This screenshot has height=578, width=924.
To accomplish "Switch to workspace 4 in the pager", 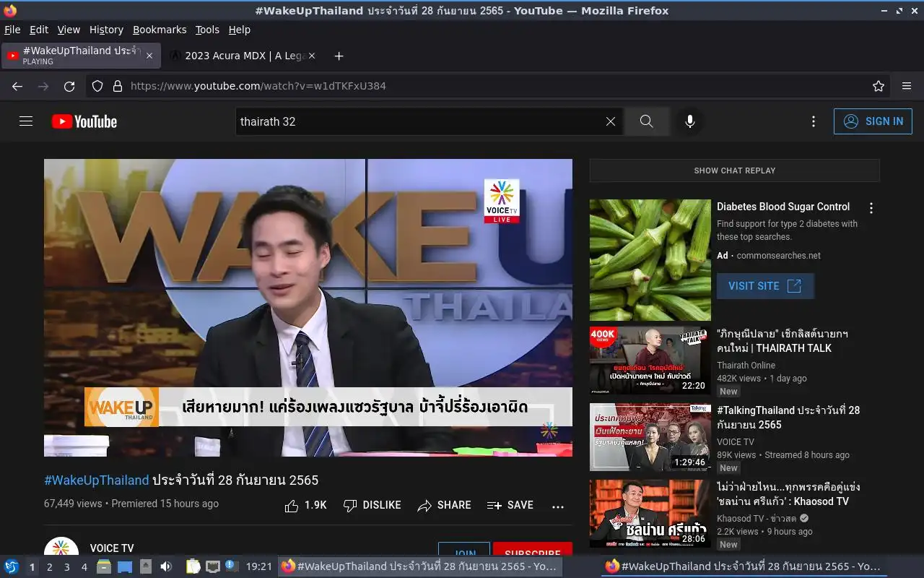I will [x=84, y=567].
